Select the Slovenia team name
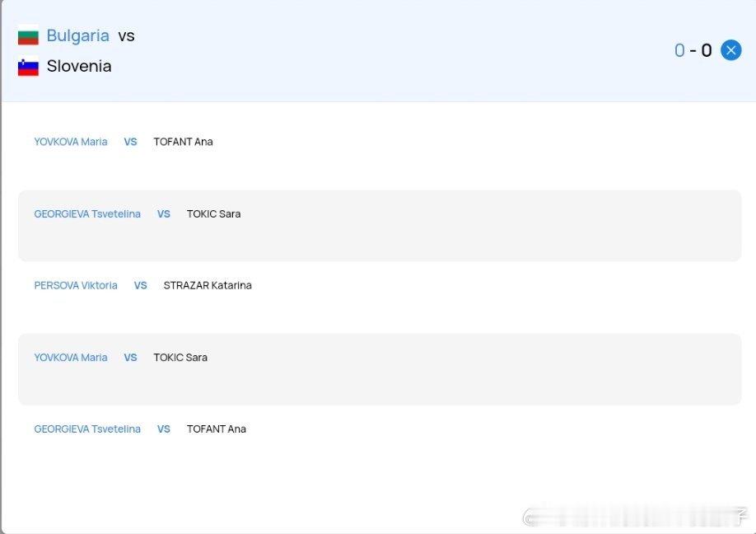 [79, 66]
